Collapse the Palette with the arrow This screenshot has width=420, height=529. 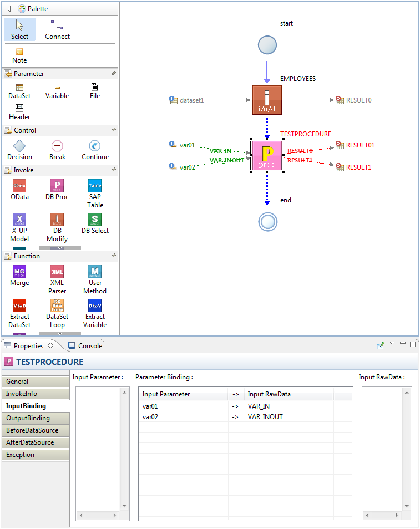pos(9,9)
